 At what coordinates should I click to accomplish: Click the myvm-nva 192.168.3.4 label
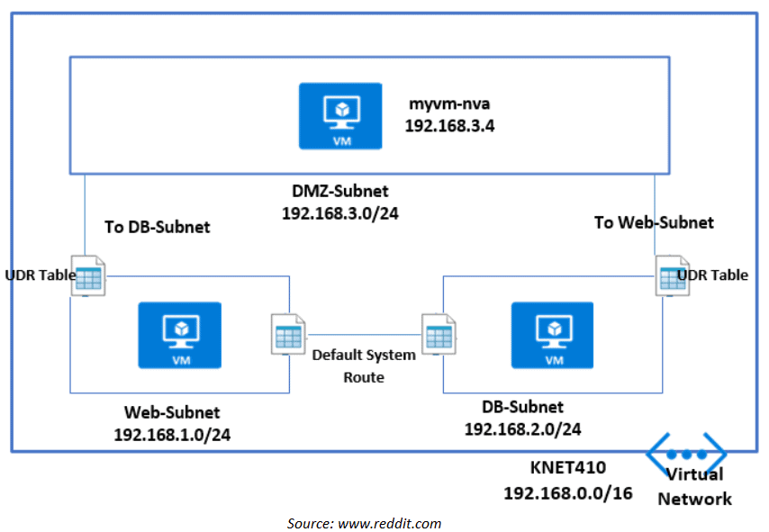[449, 116]
